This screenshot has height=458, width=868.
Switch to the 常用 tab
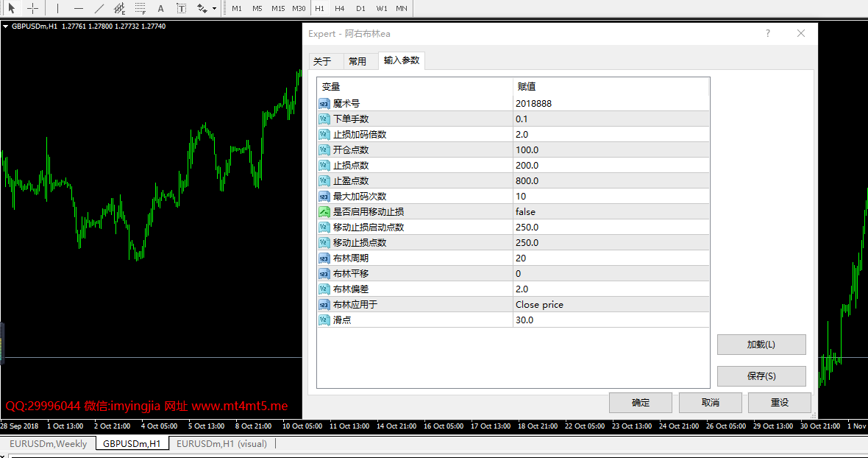tap(357, 61)
